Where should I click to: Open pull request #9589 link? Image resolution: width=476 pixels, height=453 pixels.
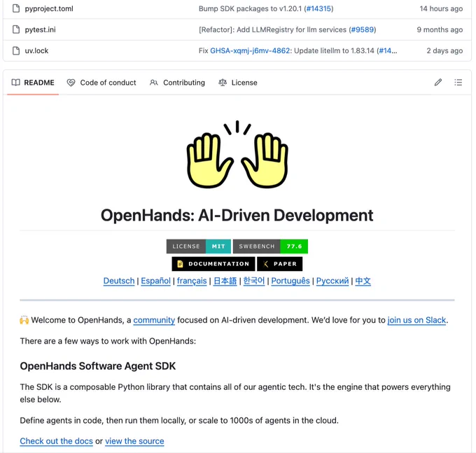(362, 29)
